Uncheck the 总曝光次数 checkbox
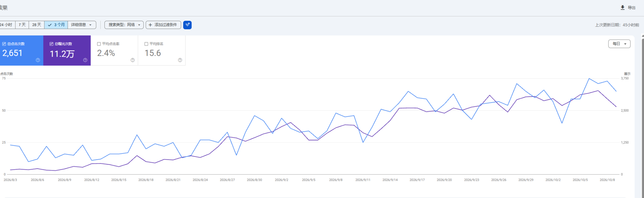Viewport: 644px width, 198px height. pos(52,44)
